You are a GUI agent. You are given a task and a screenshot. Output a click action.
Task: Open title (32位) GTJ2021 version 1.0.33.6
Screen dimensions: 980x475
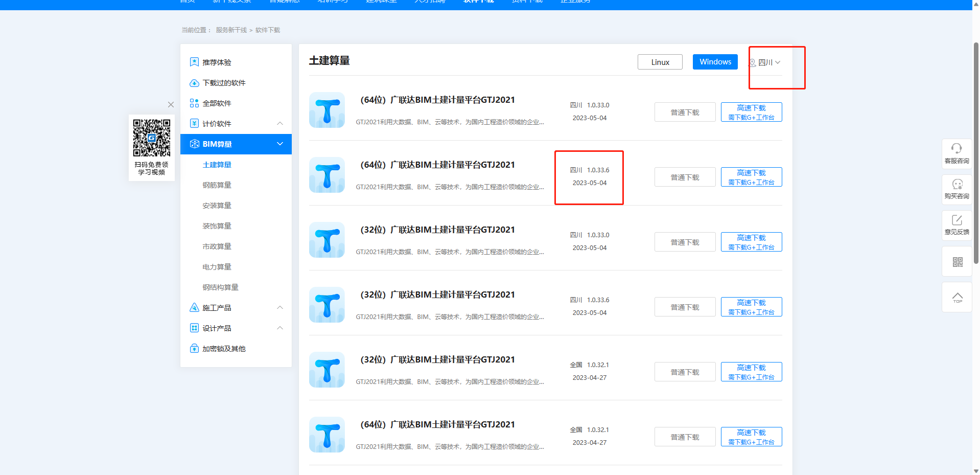[437, 295]
